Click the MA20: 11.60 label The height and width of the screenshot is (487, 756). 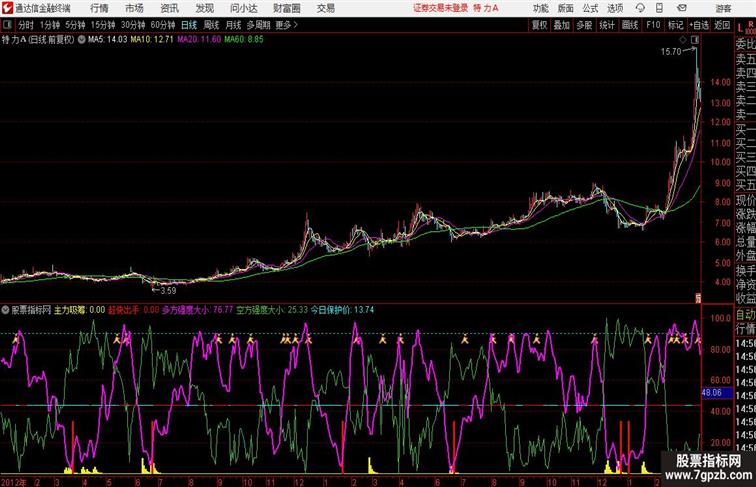(199, 40)
